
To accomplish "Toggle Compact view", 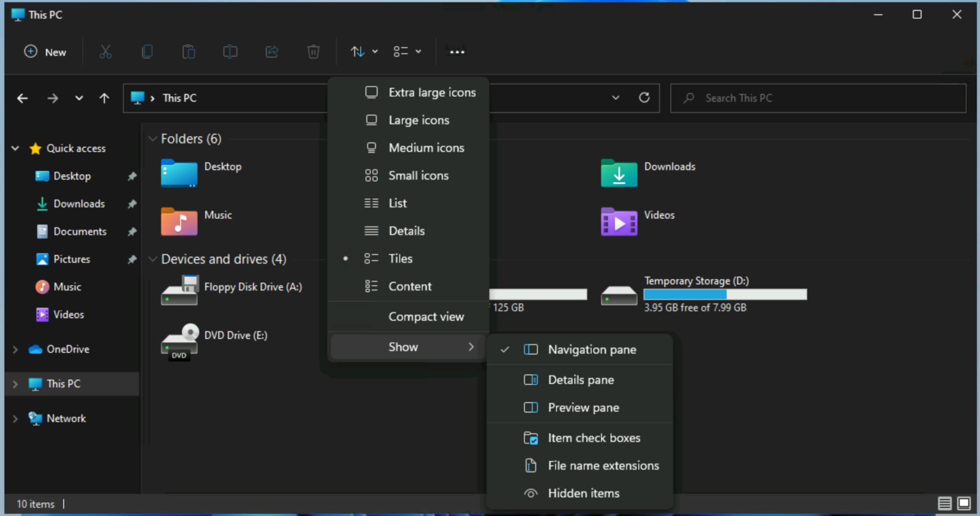I will tap(409, 317).
